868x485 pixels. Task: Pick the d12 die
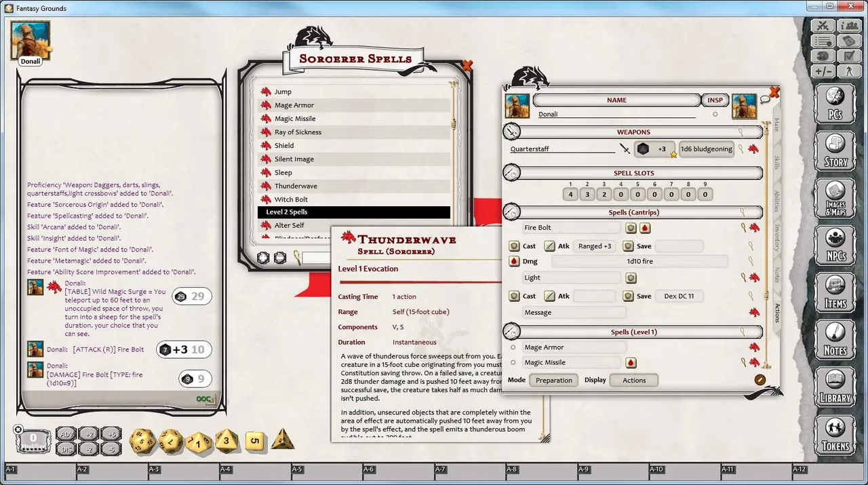click(171, 442)
